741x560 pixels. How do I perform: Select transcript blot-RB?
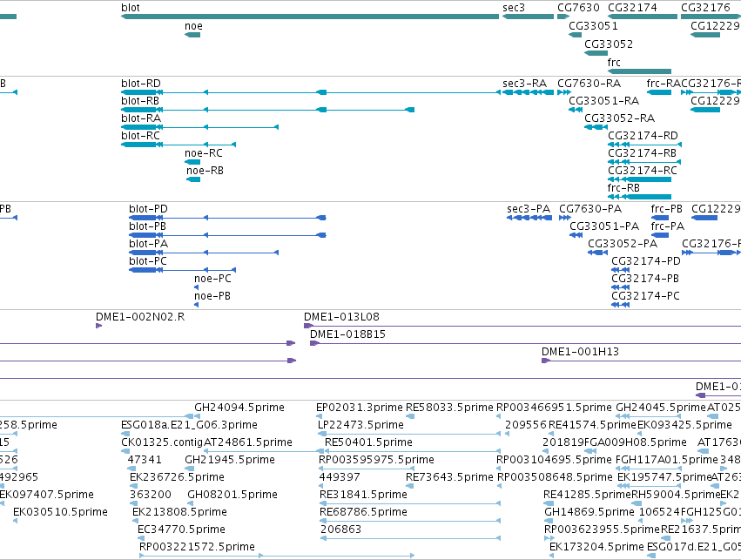click(x=267, y=110)
